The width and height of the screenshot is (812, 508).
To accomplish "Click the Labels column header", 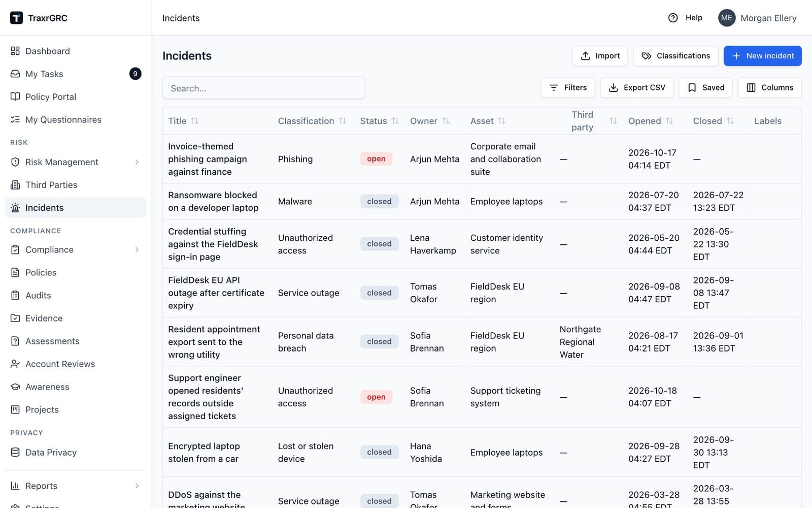I will (767, 121).
